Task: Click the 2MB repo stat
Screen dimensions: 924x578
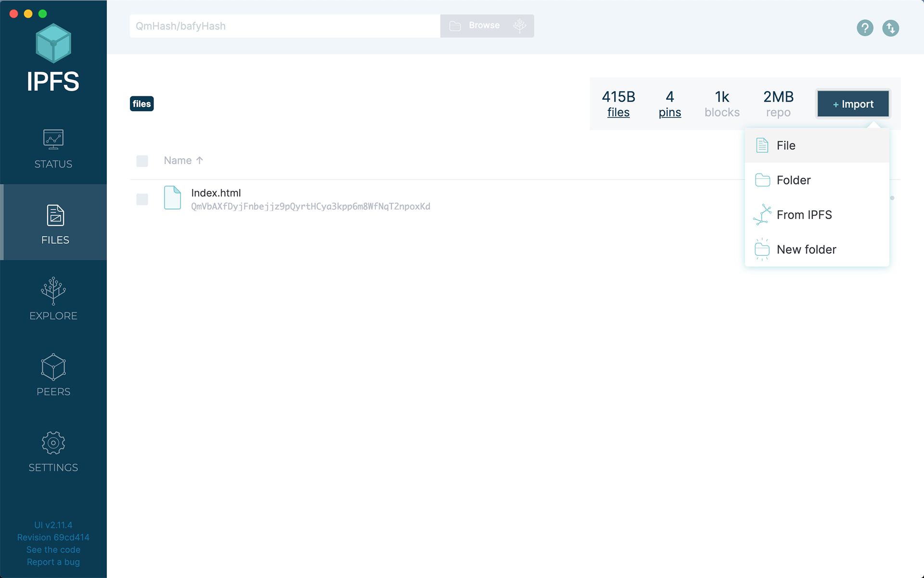Action: [x=778, y=104]
